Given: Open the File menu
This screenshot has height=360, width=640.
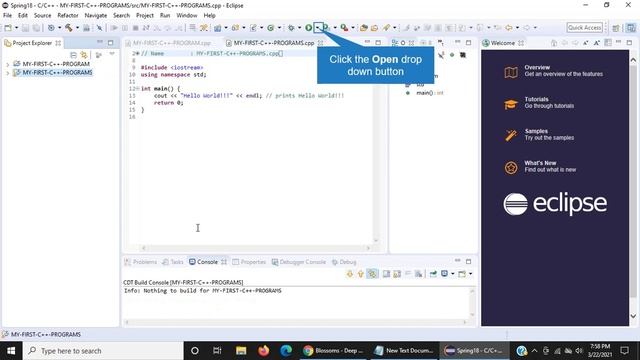Looking at the screenshot, I should coord(7,16).
